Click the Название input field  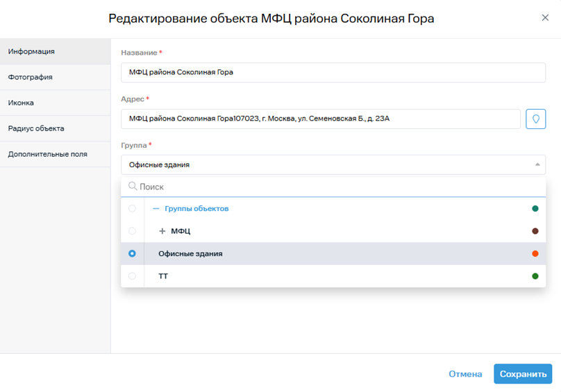333,73
